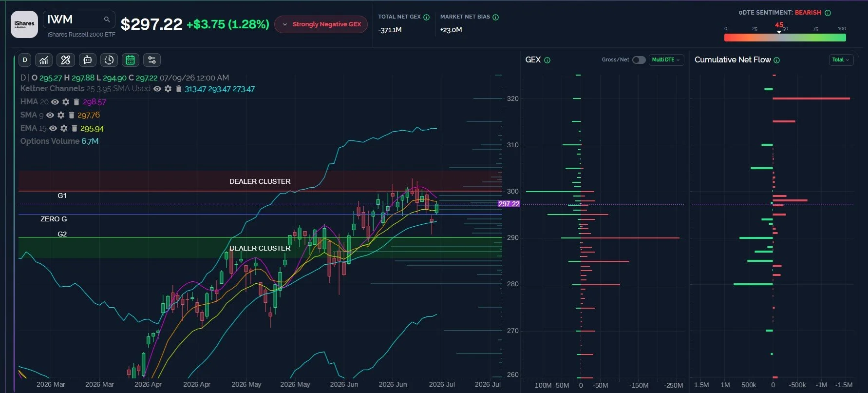Open the history clock icon

point(109,60)
